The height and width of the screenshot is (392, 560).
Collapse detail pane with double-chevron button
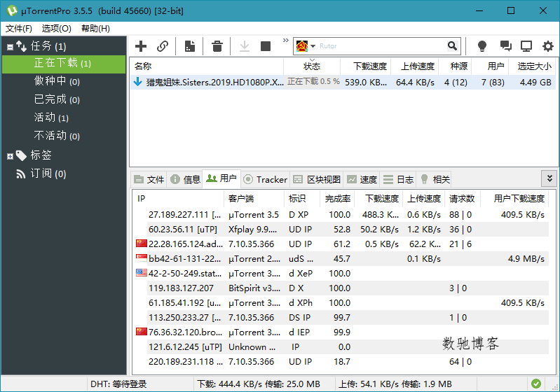549,178
